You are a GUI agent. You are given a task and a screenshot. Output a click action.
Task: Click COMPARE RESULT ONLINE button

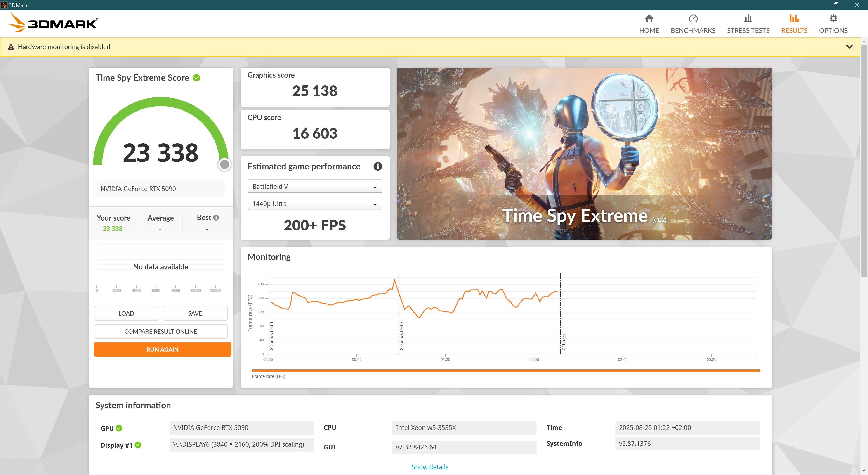click(x=161, y=331)
